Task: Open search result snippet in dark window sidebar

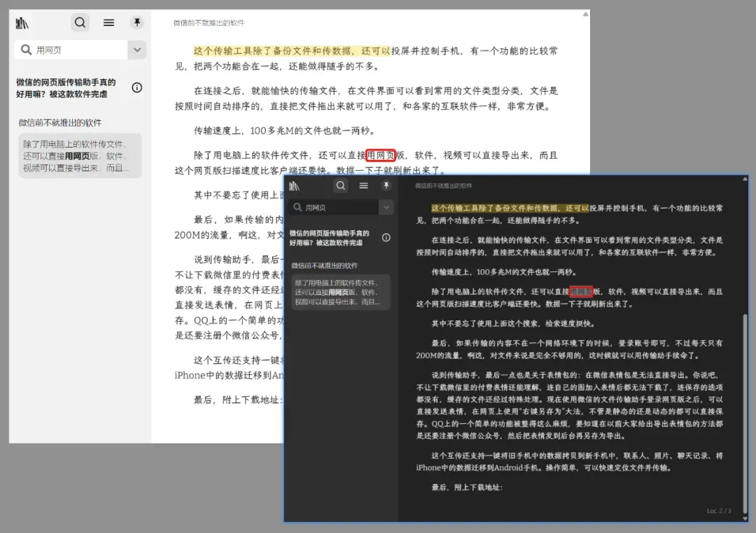Action: click(x=340, y=292)
